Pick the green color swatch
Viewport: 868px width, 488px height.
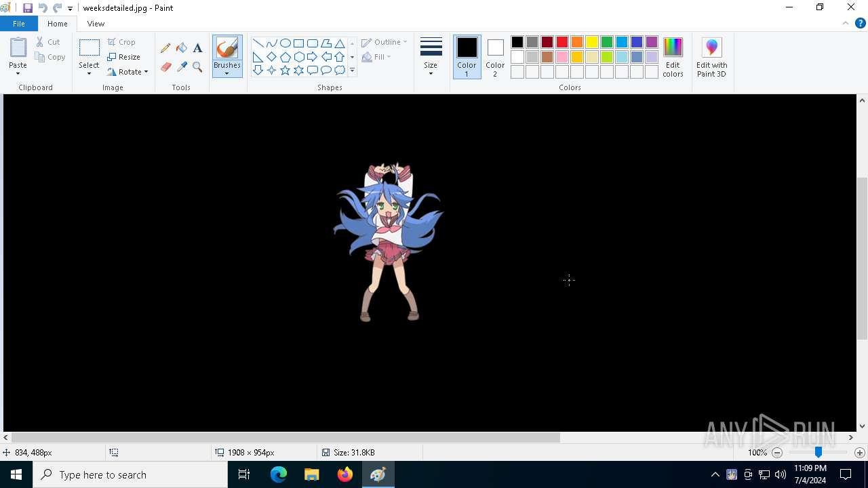(607, 42)
